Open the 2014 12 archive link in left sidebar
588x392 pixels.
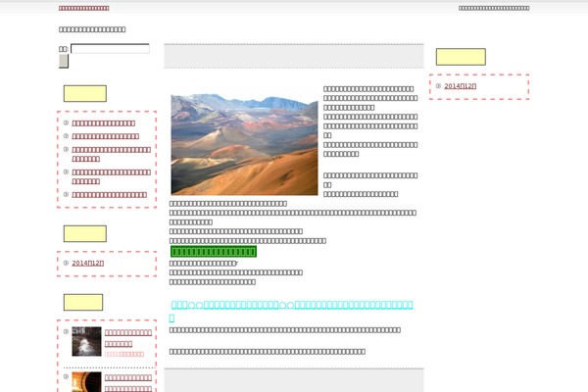click(x=88, y=263)
